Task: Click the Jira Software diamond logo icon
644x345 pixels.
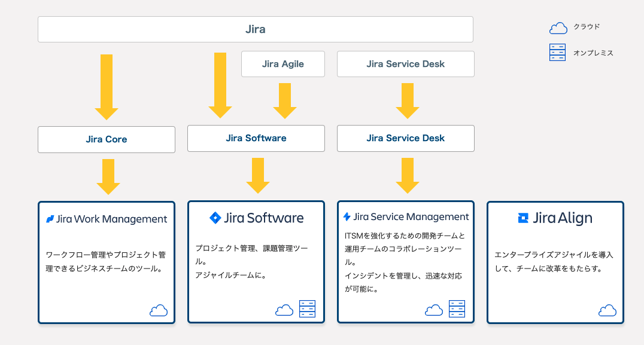Action: click(215, 218)
